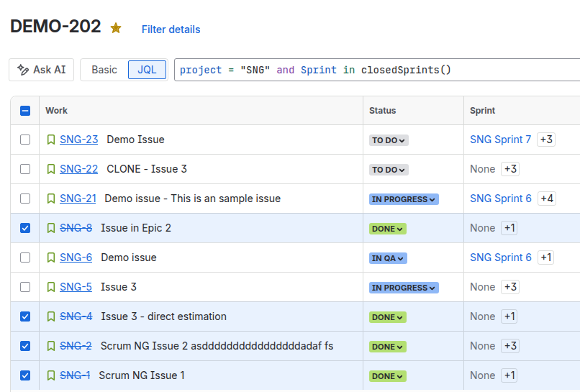Show +1 more sprints for SNG-6
Viewport: 580px width, 392px height.
click(546, 257)
